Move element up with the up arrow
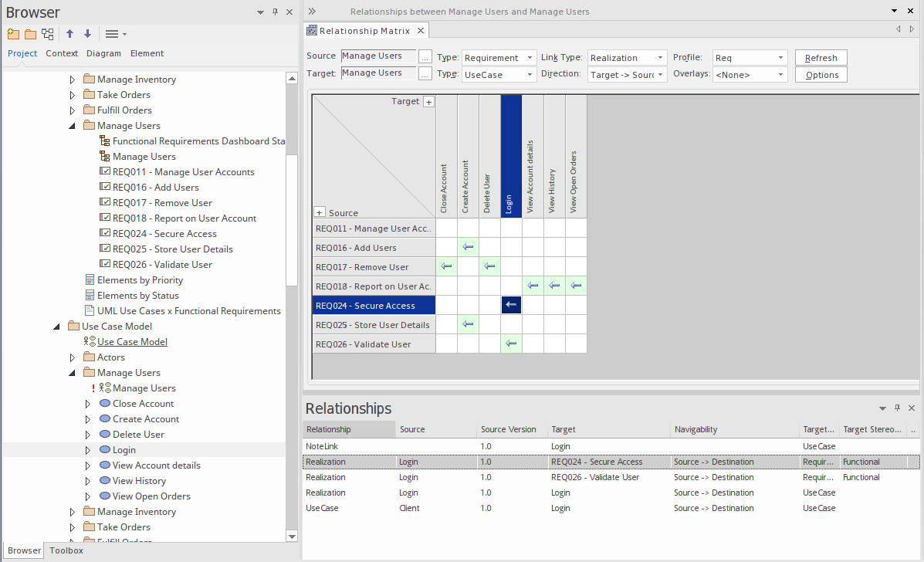The height and width of the screenshot is (562, 924). click(69, 33)
